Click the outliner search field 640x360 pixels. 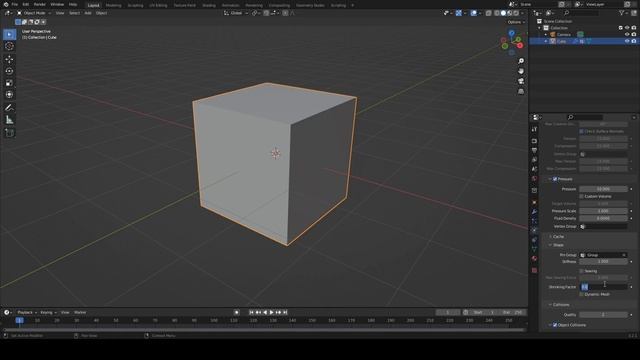(x=581, y=13)
